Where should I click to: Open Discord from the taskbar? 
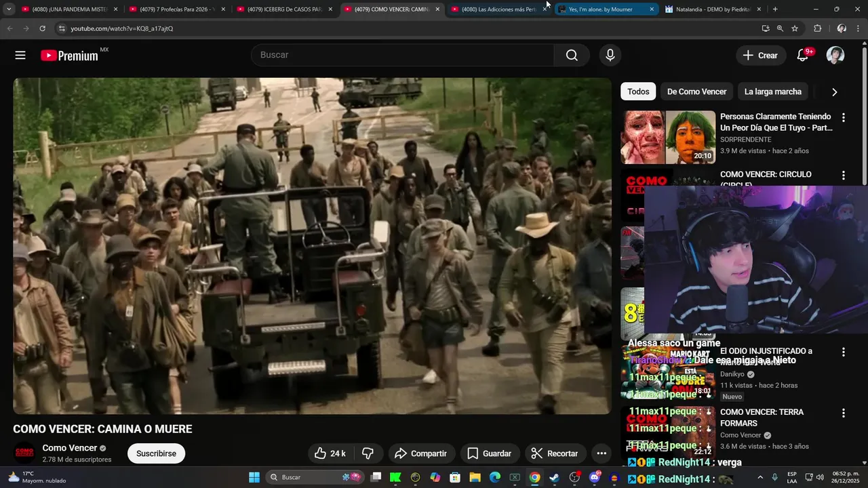pyautogui.click(x=595, y=477)
